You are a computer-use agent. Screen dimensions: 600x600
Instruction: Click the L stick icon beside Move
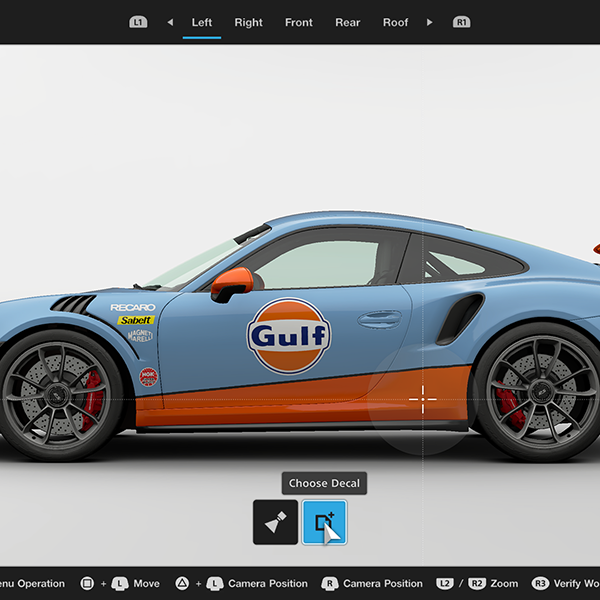click(x=120, y=584)
